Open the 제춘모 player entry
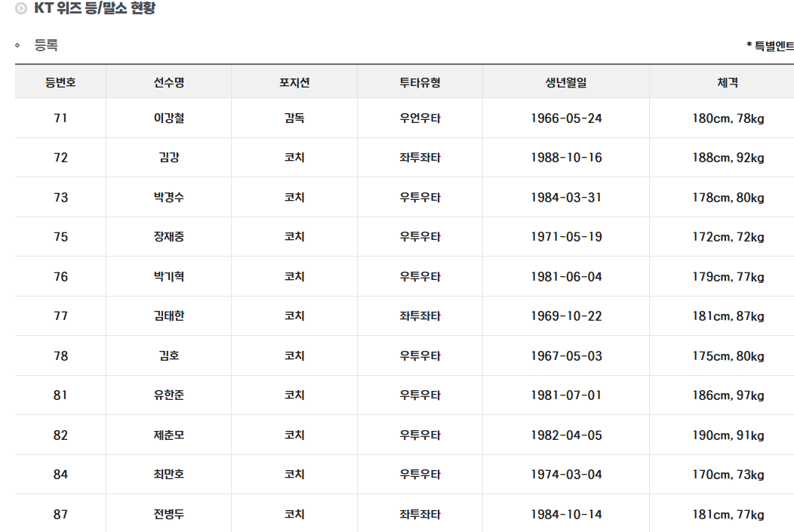The height and width of the screenshot is (532, 794). 168,435
